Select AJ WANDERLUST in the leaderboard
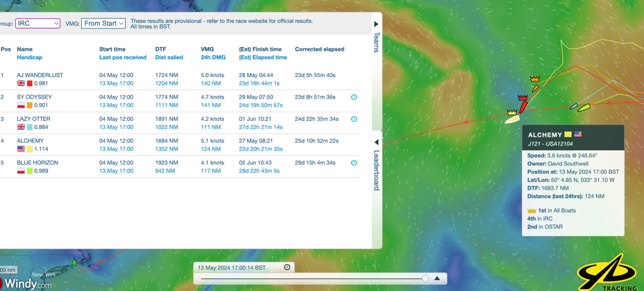This screenshot has height=291, width=644. tap(40, 75)
